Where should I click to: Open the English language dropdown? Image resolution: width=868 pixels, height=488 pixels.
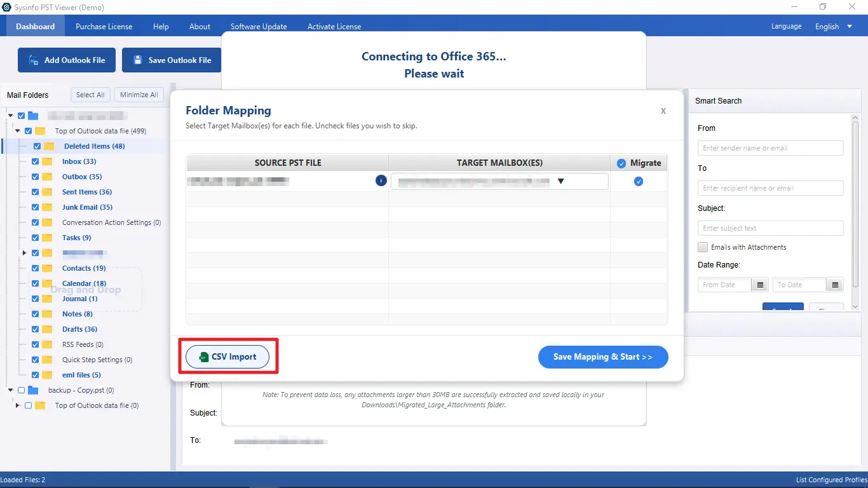834,27
